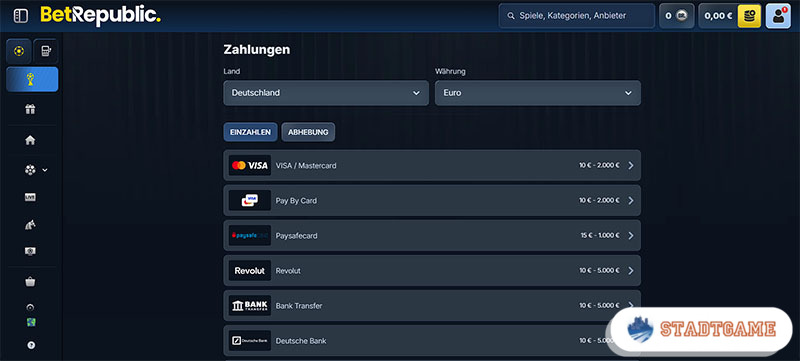Open arrow chevron on Pay By Card row
Image resolution: width=800 pixels, height=361 pixels.
631,200
